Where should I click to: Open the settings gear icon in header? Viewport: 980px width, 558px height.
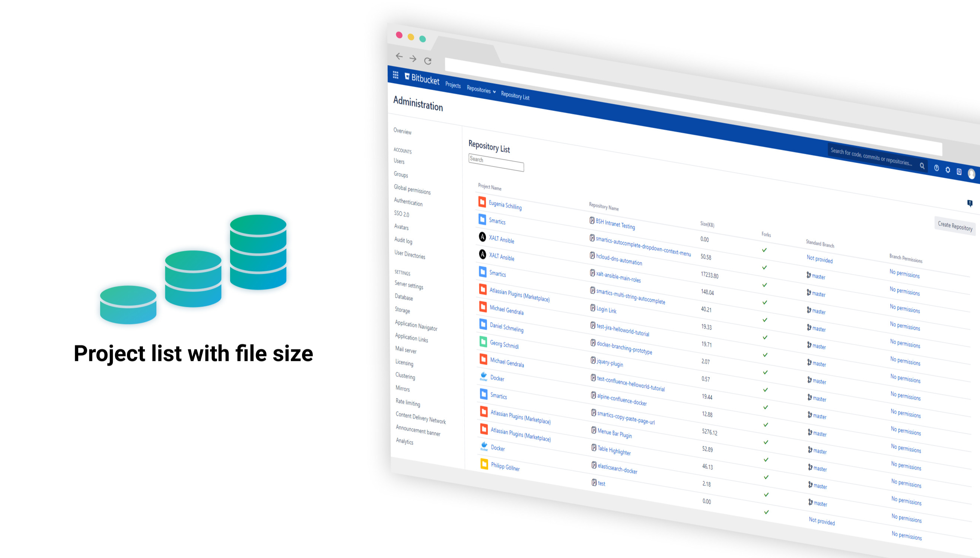(x=948, y=170)
